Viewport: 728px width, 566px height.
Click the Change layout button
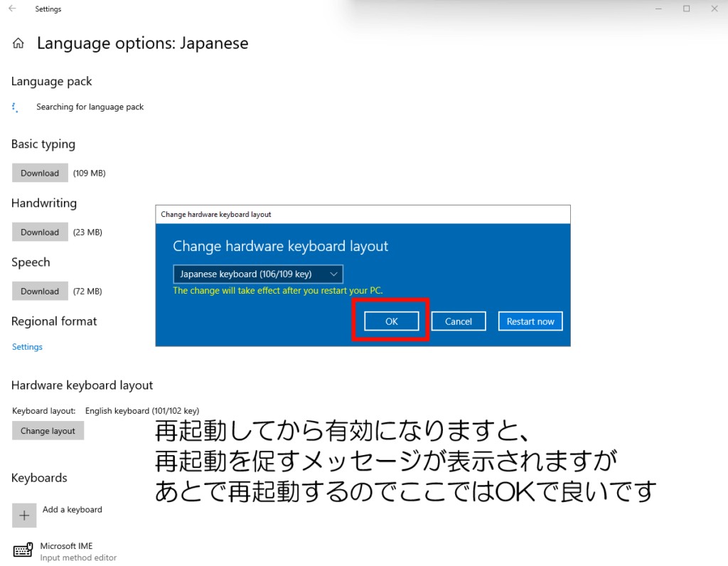(x=48, y=431)
